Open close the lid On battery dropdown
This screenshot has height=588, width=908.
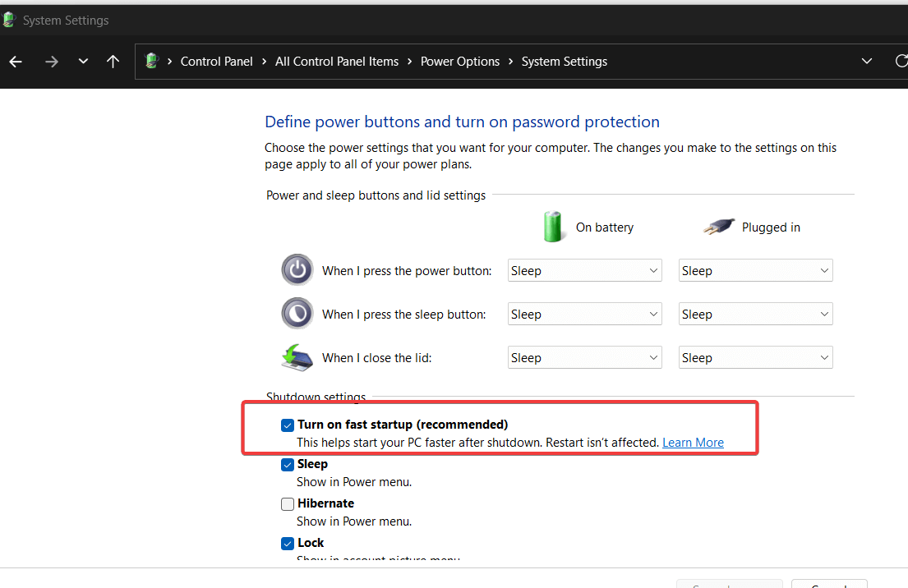tap(584, 358)
